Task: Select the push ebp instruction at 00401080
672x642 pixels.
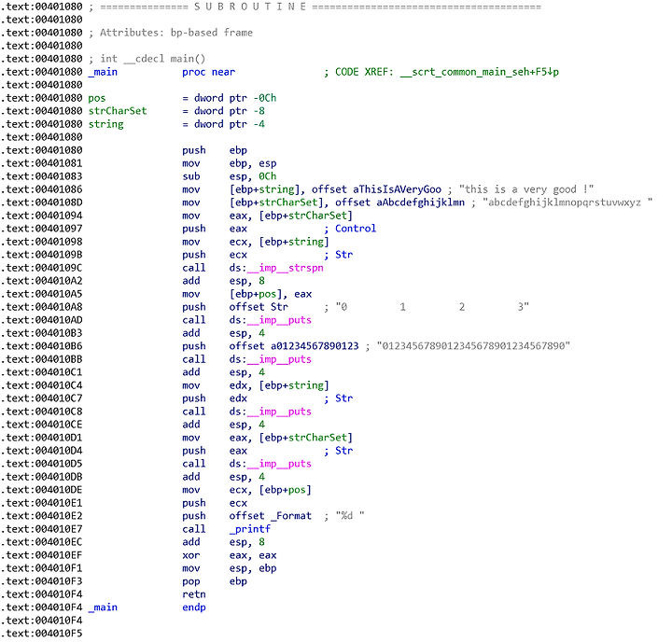Action: (x=215, y=150)
